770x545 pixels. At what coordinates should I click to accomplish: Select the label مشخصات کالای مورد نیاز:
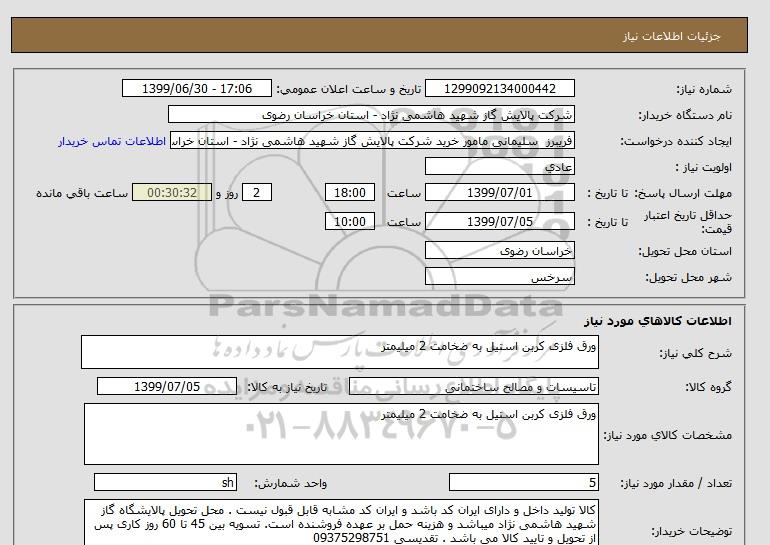click(x=668, y=435)
